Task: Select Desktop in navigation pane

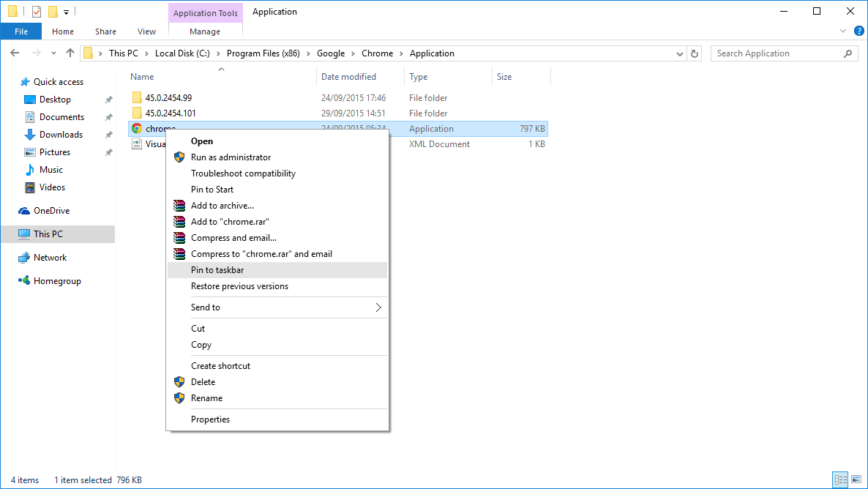Action: pos(55,100)
